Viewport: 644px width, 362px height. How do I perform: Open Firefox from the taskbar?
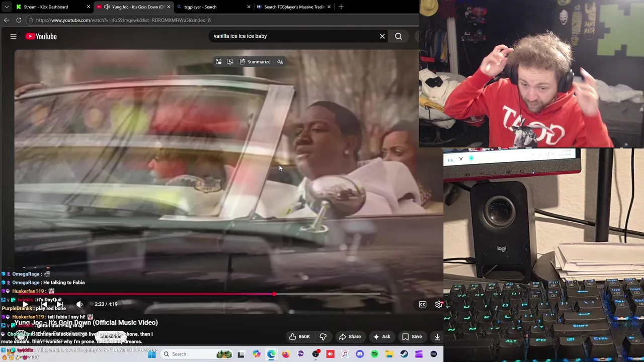286,354
